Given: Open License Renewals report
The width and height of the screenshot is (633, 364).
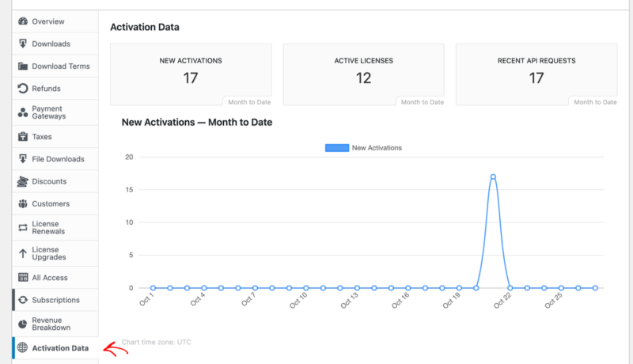Looking at the screenshot, I should 55,228.
